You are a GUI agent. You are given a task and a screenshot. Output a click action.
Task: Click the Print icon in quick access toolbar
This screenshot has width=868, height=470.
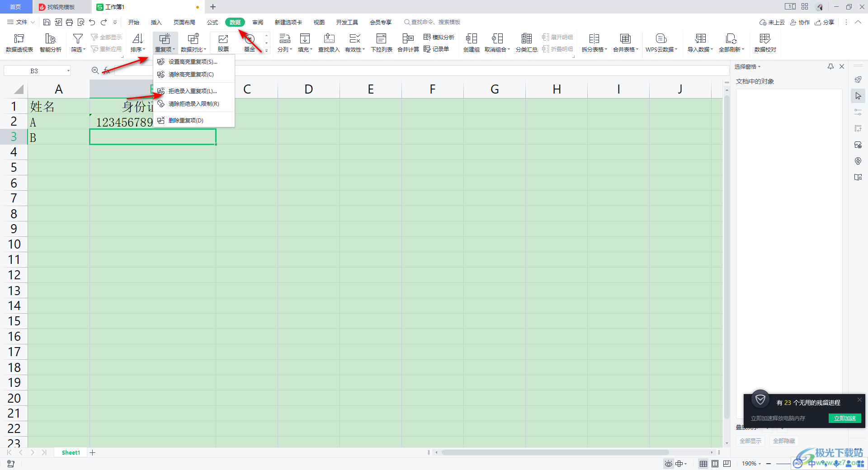coord(69,22)
